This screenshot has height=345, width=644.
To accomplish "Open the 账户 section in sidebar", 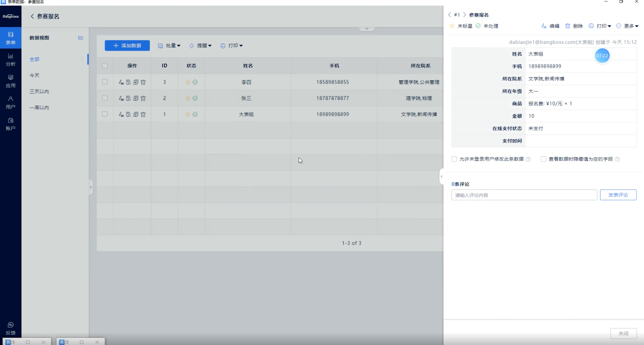I will (x=10, y=124).
